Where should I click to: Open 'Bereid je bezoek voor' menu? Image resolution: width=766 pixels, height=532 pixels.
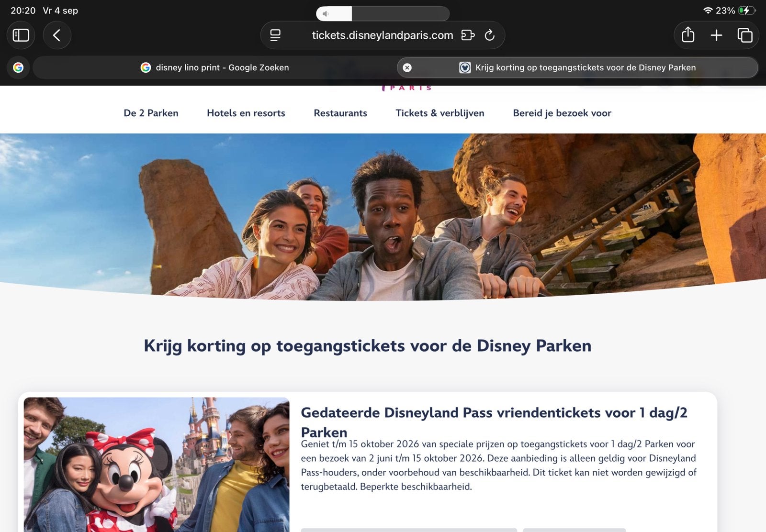coord(562,113)
